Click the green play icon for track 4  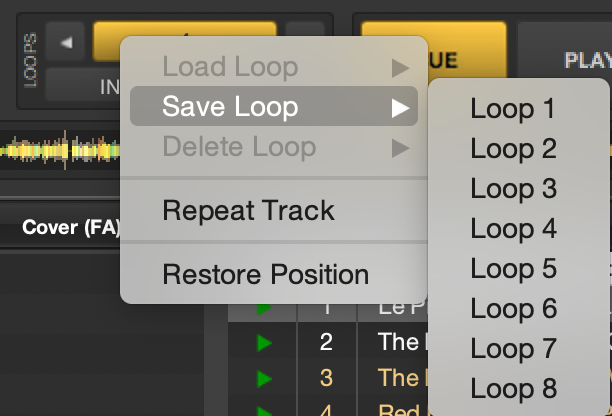click(264, 409)
